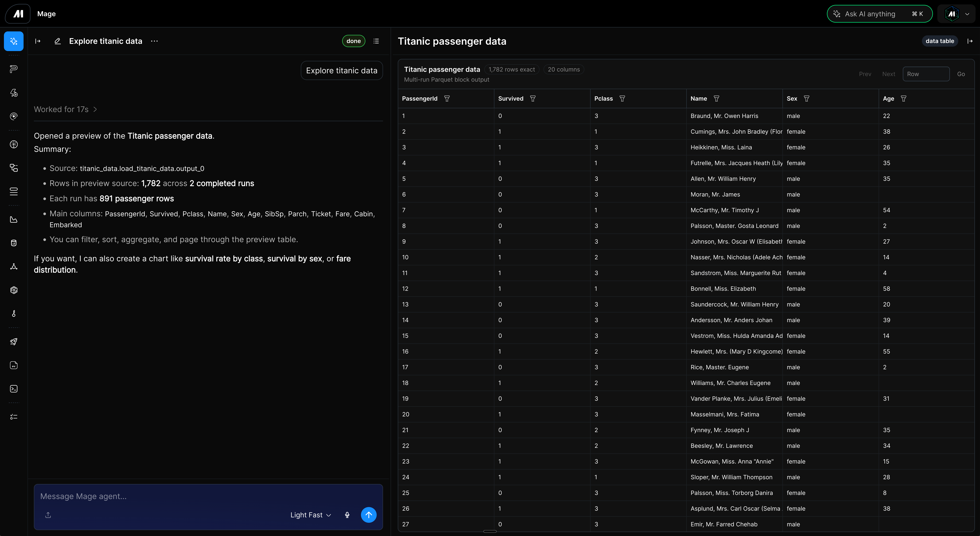The width and height of the screenshot is (980, 536).
Task: Click the data table tag
Action: pos(940,41)
